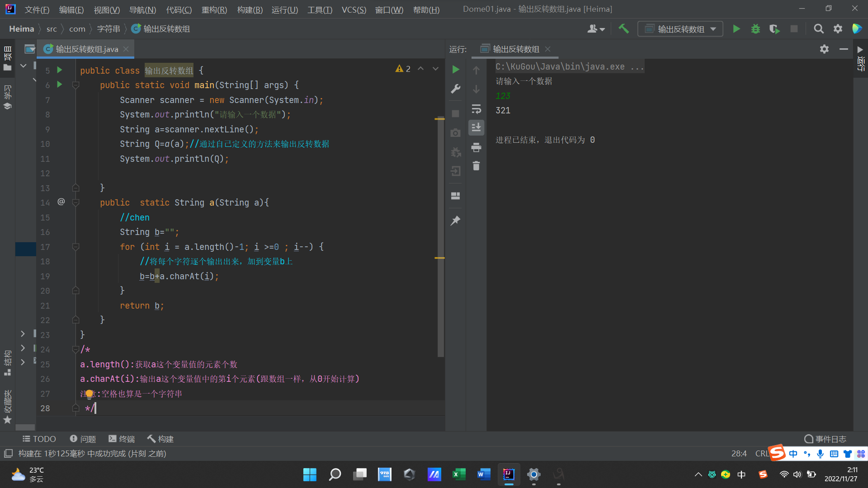Rerun program from Run panel
The height and width of the screenshot is (488, 868).
(x=456, y=70)
